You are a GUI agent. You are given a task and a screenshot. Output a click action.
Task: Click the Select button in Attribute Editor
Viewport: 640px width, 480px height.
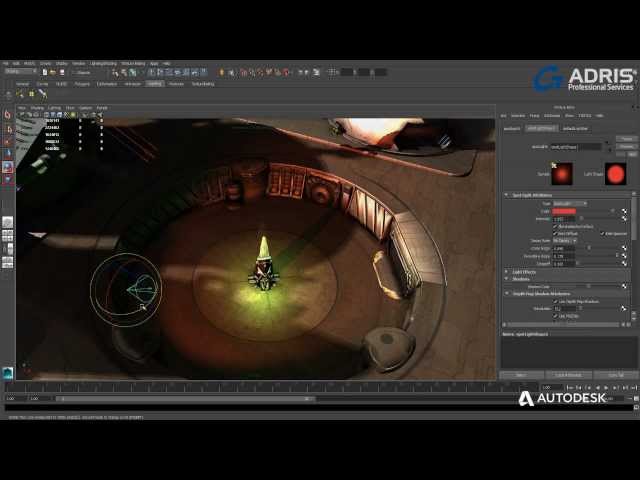521,375
